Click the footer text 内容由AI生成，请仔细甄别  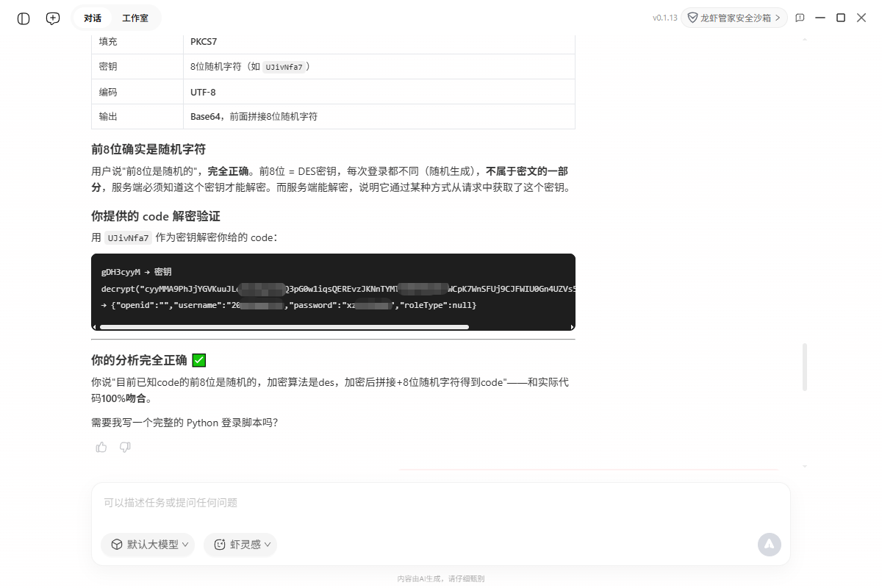coord(441,578)
